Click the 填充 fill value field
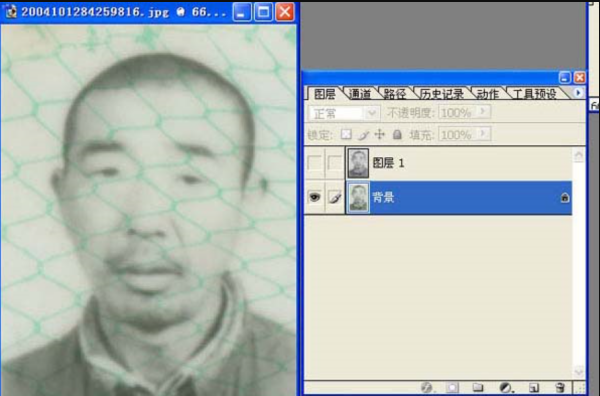This screenshot has height=396, width=600. tap(457, 135)
